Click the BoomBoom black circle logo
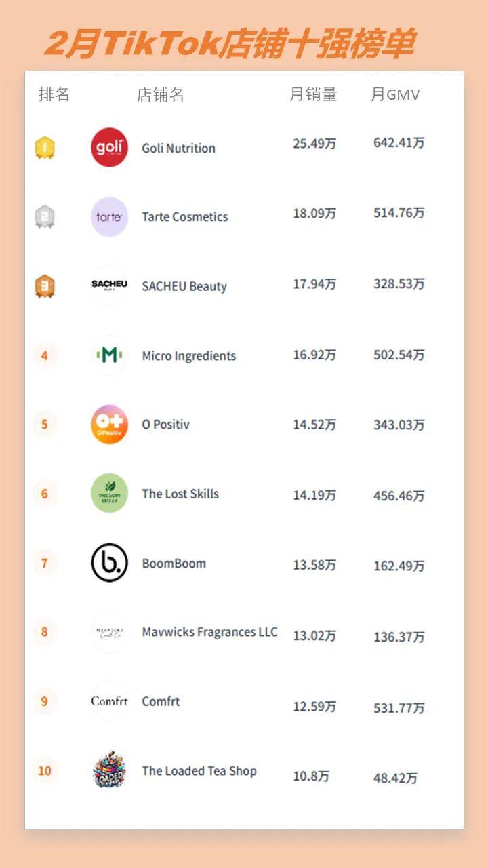488x868 pixels. pos(109,562)
